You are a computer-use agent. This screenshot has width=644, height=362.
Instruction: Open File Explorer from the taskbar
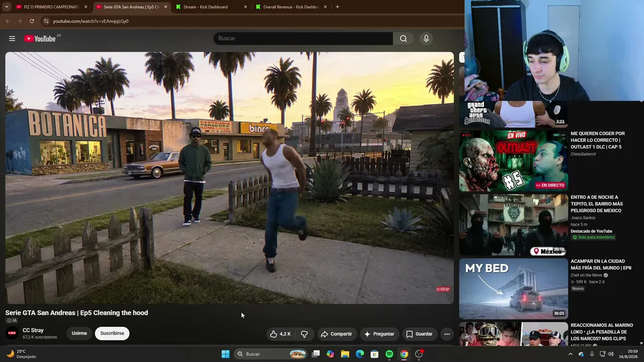(345, 354)
